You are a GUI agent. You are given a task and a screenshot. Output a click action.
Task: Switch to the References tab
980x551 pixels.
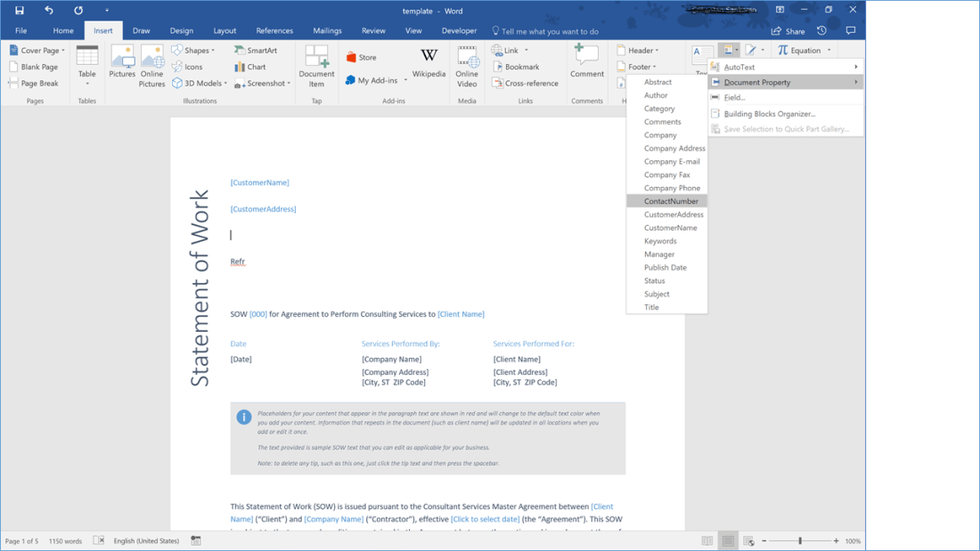274,30
